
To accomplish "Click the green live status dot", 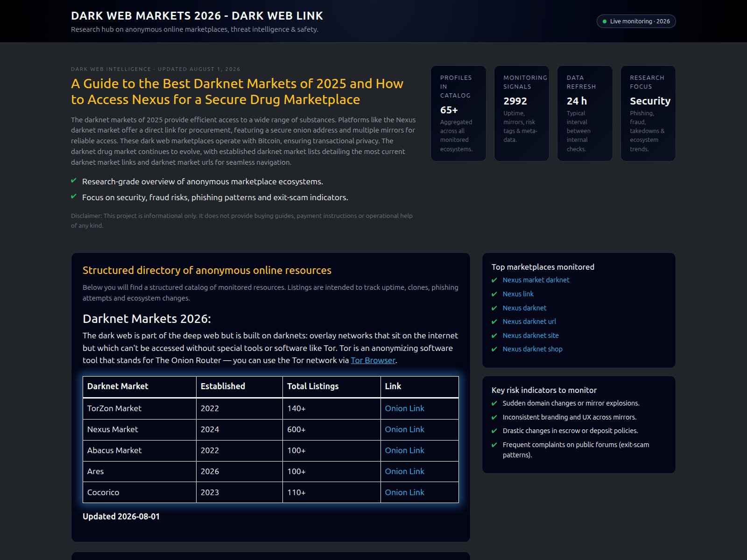I will [605, 21].
